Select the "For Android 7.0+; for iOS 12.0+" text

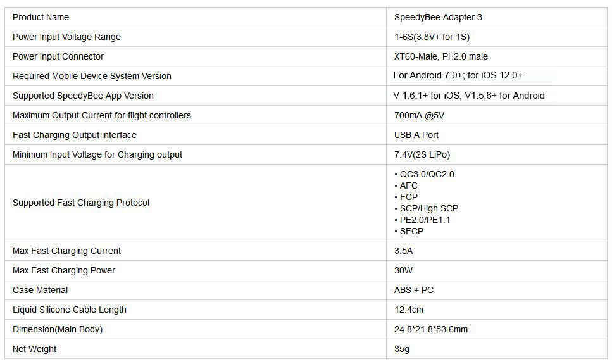[458, 75]
